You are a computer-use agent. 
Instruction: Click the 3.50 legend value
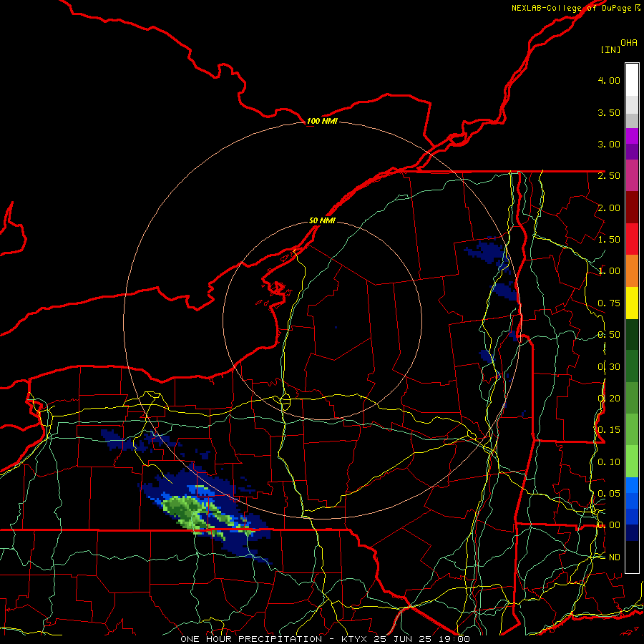coord(609,112)
